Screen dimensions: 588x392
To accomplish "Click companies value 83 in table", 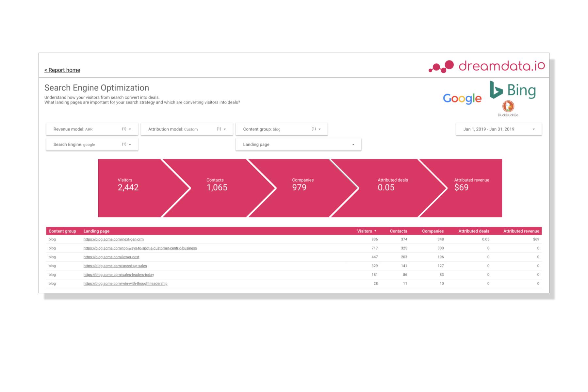I will 442,275.
